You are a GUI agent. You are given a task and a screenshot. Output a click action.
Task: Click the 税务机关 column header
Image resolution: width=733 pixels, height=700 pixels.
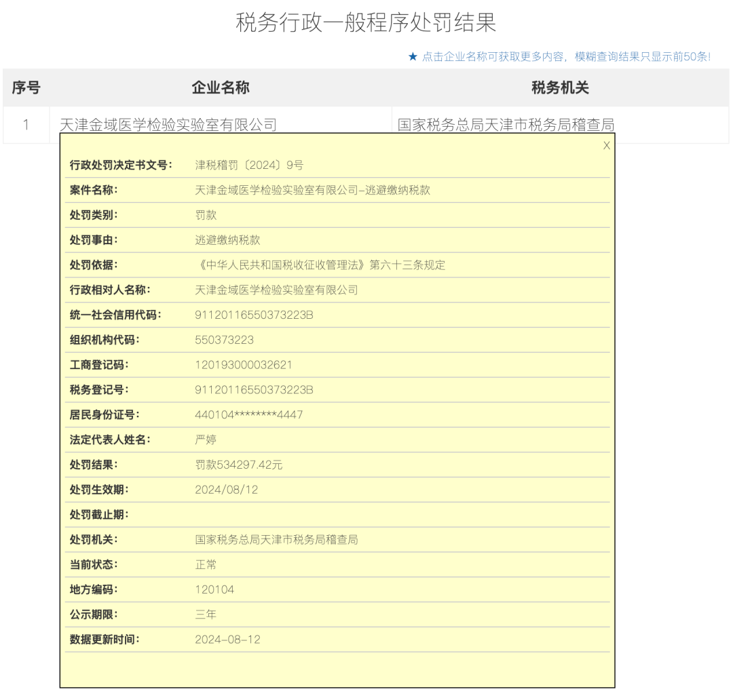(560, 87)
